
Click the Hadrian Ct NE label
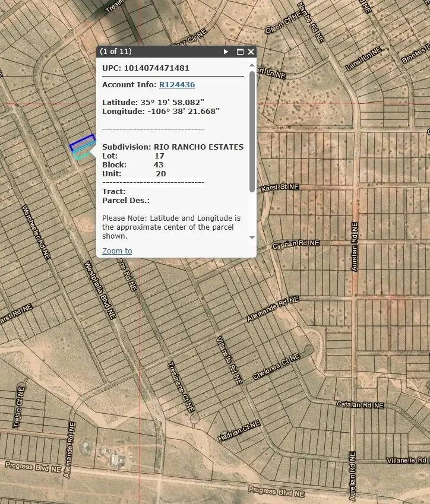click(x=240, y=430)
